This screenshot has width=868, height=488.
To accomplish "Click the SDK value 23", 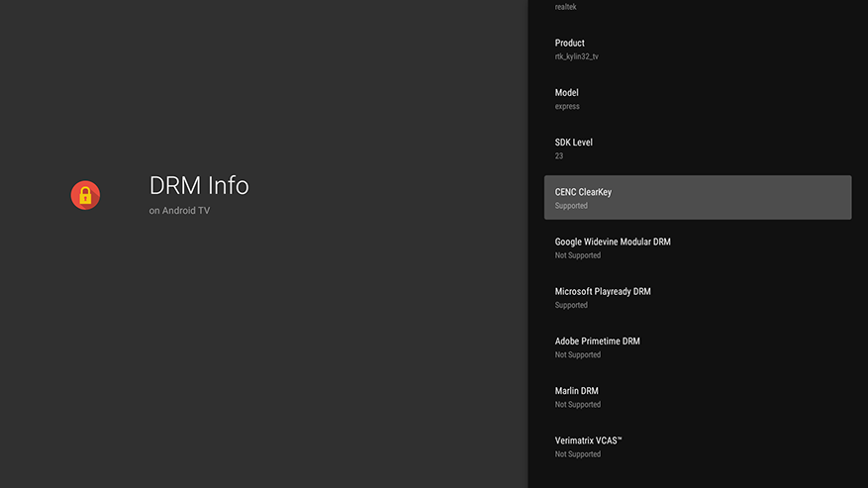I will pyautogui.click(x=559, y=156).
